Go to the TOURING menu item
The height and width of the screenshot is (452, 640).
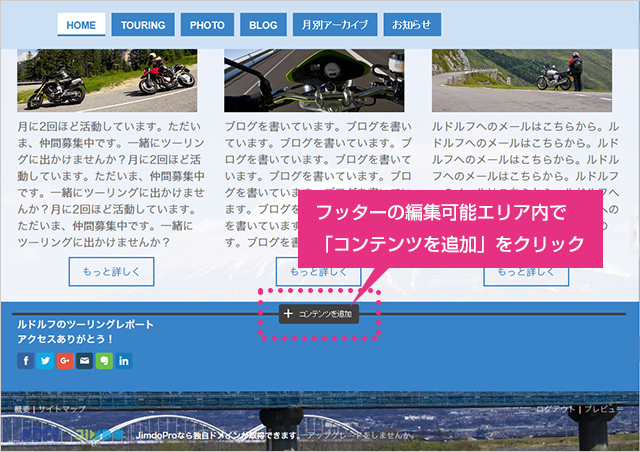(143, 24)
